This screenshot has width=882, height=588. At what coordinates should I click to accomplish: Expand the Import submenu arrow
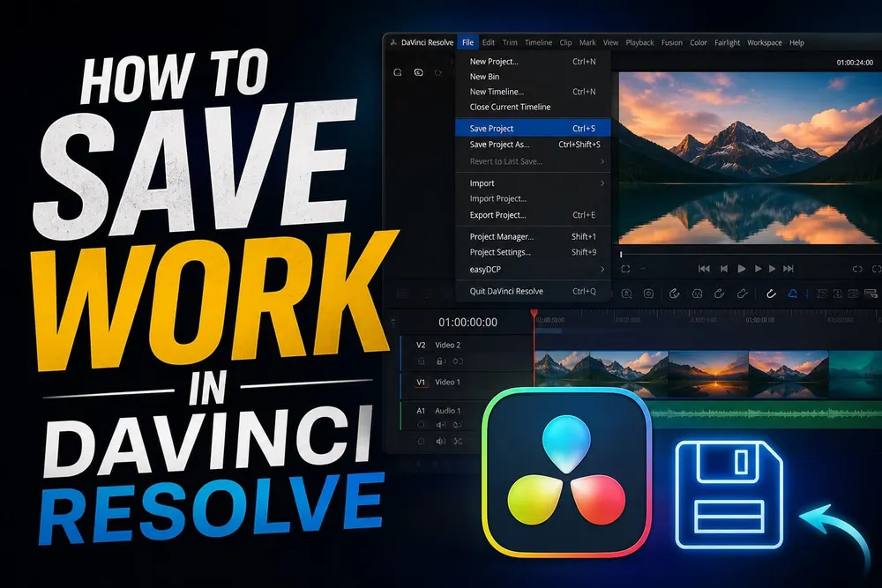602,183
